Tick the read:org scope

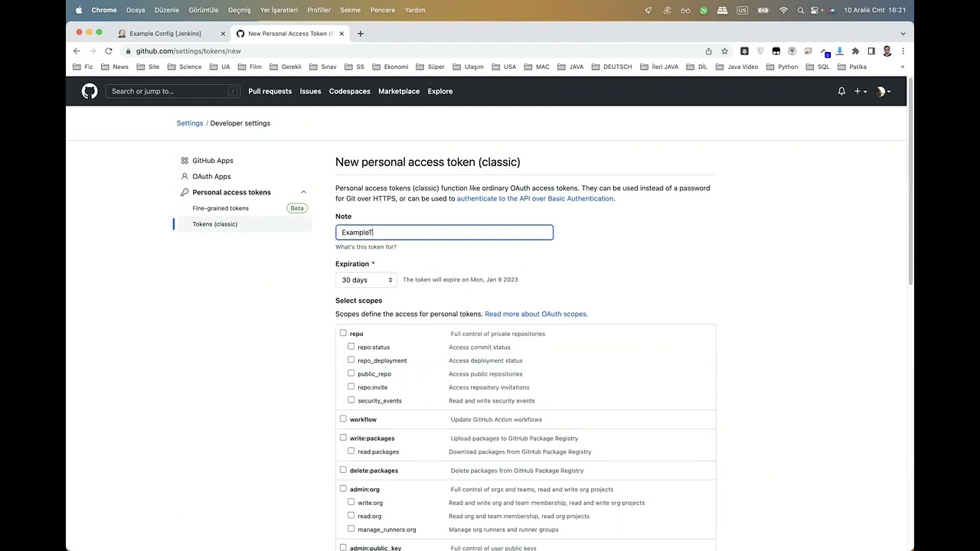point(351,516)
